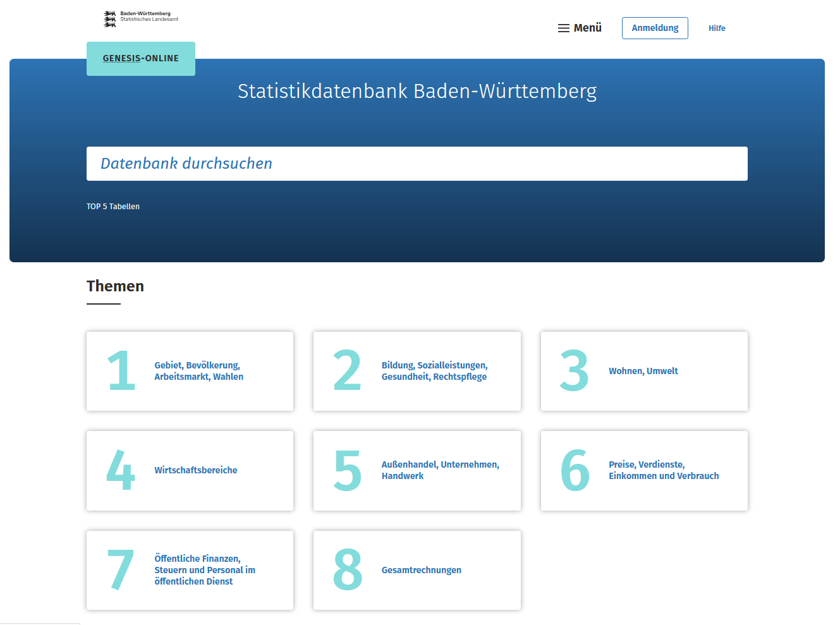
Task: Open the Hilfe link
Action: click(717, 28)
